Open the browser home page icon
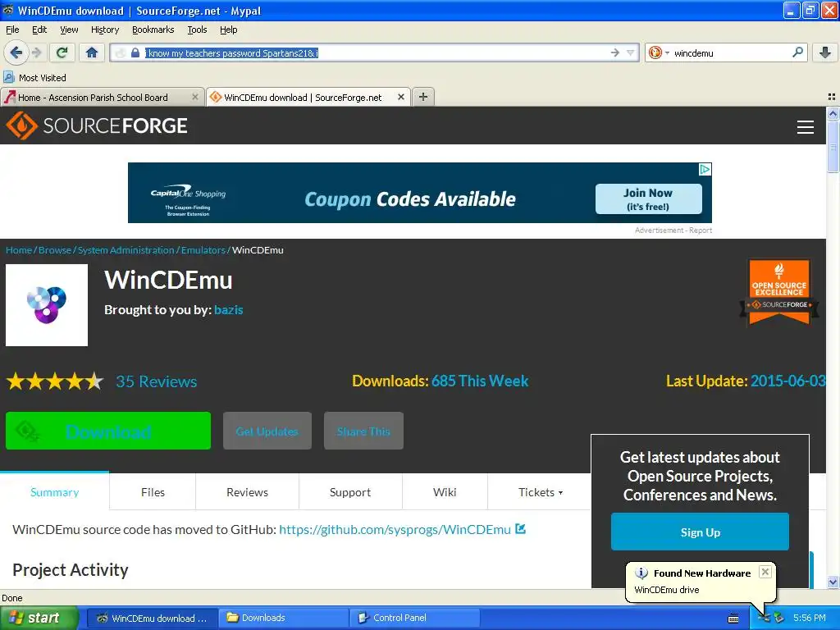 [92, 52]
